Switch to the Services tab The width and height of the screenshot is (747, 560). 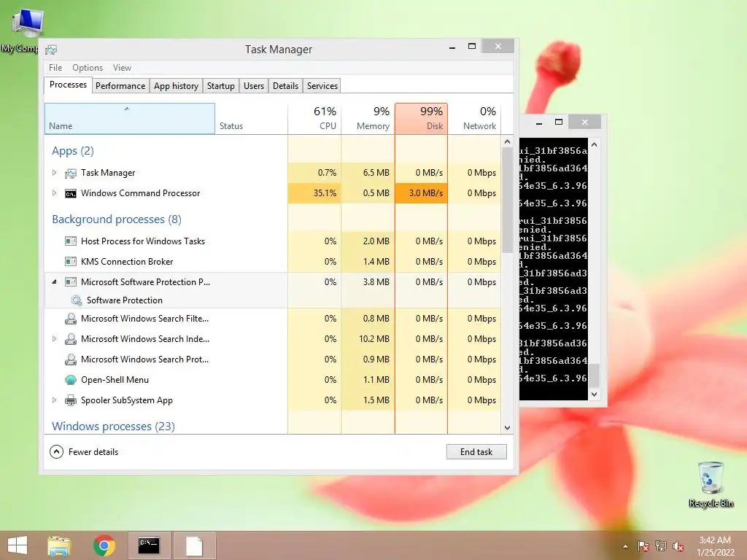322,86
